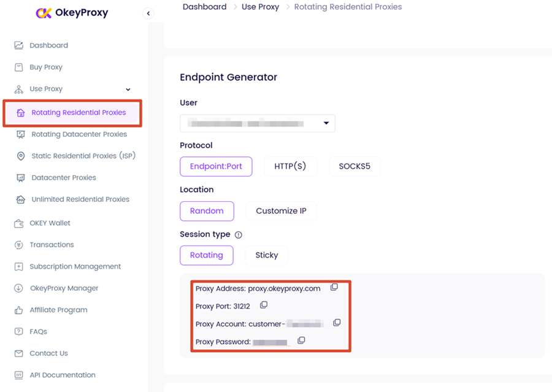The image size is (552, 392).
Task: Click the Datacenter Proxies monitor icon
Action: [x=21, y=178]
